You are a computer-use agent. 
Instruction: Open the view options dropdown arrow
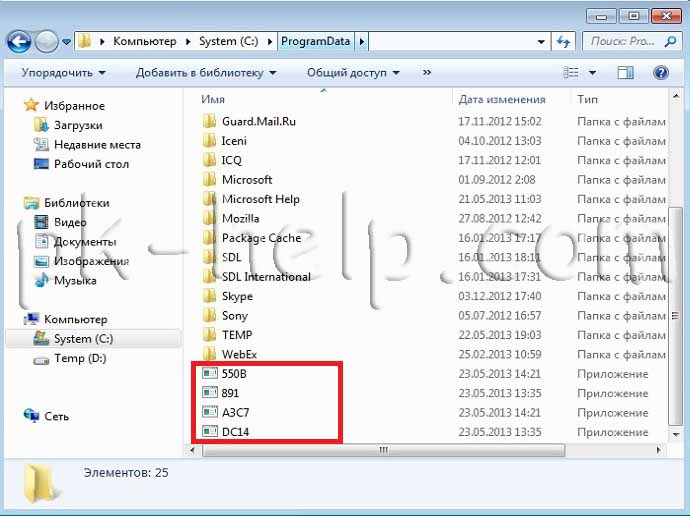[x=592, y=73]
